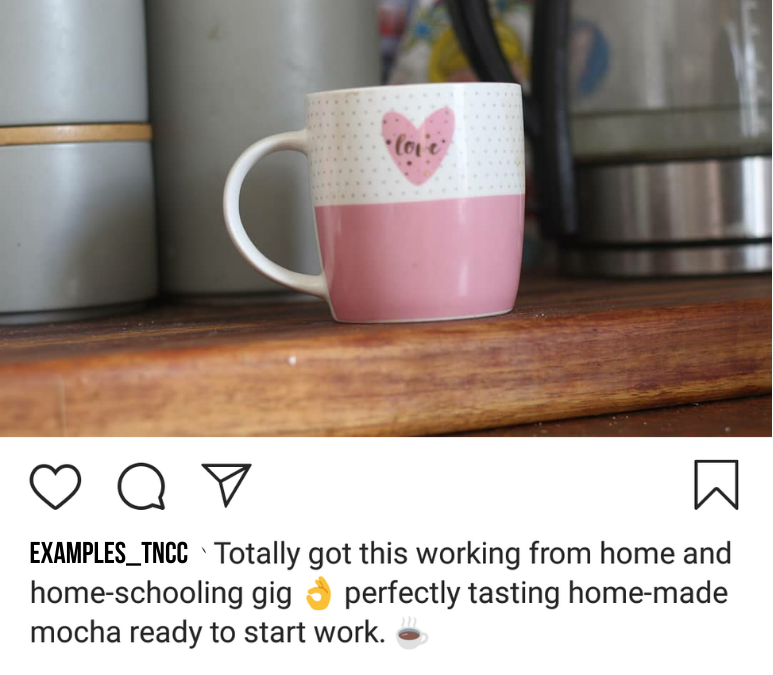Click the coffee cup emoji in caption
Screen dimensions: 773x675
coord(412,633)
